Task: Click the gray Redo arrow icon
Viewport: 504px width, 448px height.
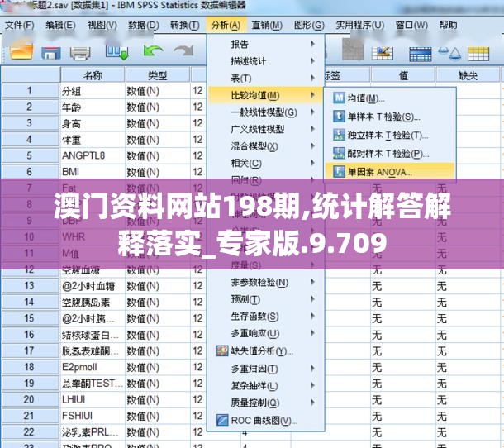Action: click(x=184, y=50)
